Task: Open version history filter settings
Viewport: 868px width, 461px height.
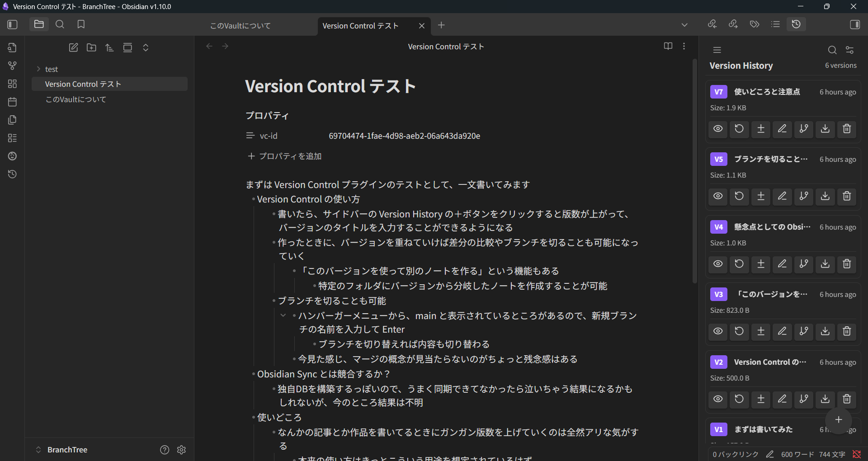Action: pyautogui.click(x=850, y=50)
